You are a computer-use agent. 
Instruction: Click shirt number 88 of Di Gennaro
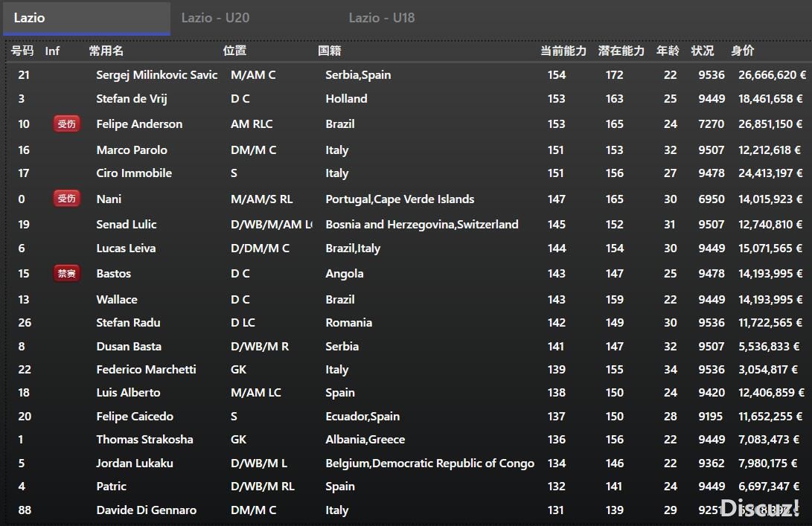(x=25, y=510)
